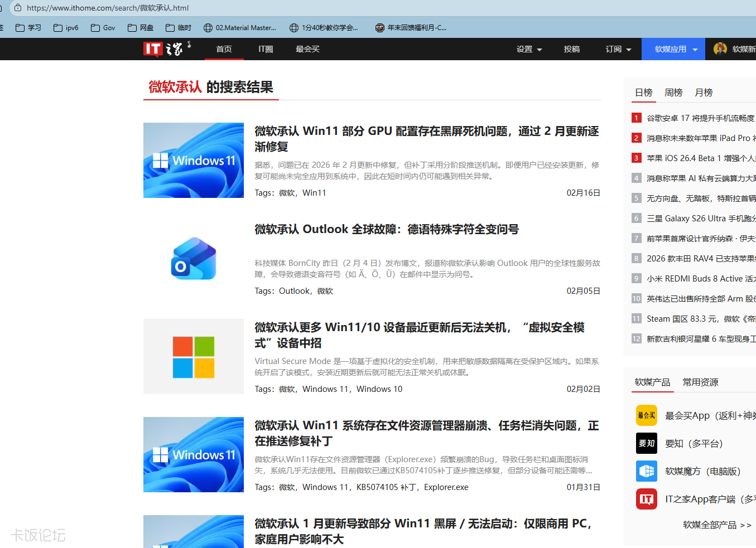Click the 软媒全部产品 >> link

click(x=717, y=525)
